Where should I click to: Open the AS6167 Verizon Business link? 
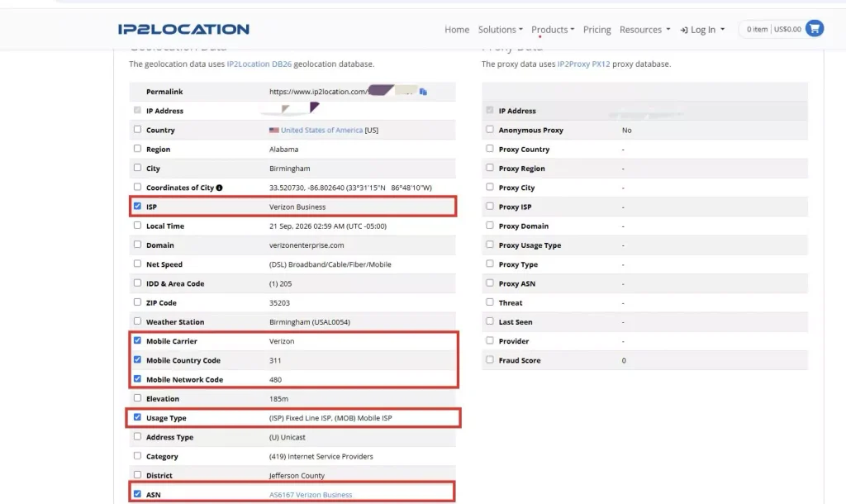click(311, 495)
